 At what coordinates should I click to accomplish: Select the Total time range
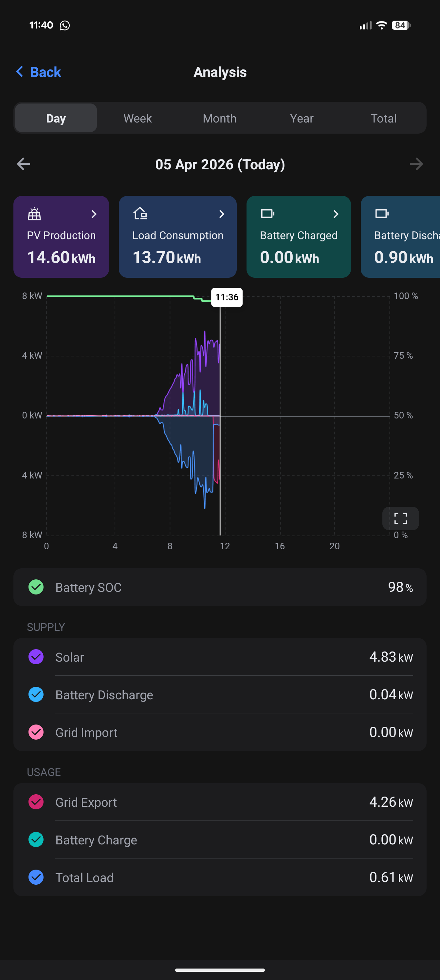point(383,118)
